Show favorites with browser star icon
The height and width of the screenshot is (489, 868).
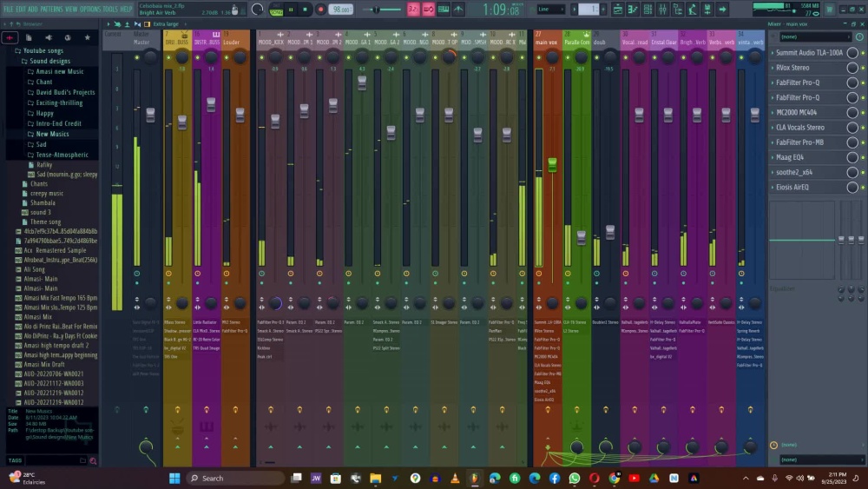(x=87, y=37)
